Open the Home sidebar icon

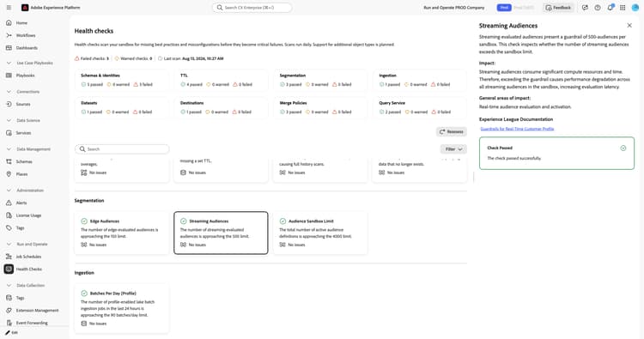pyautogui.click(x=9, y=23)
